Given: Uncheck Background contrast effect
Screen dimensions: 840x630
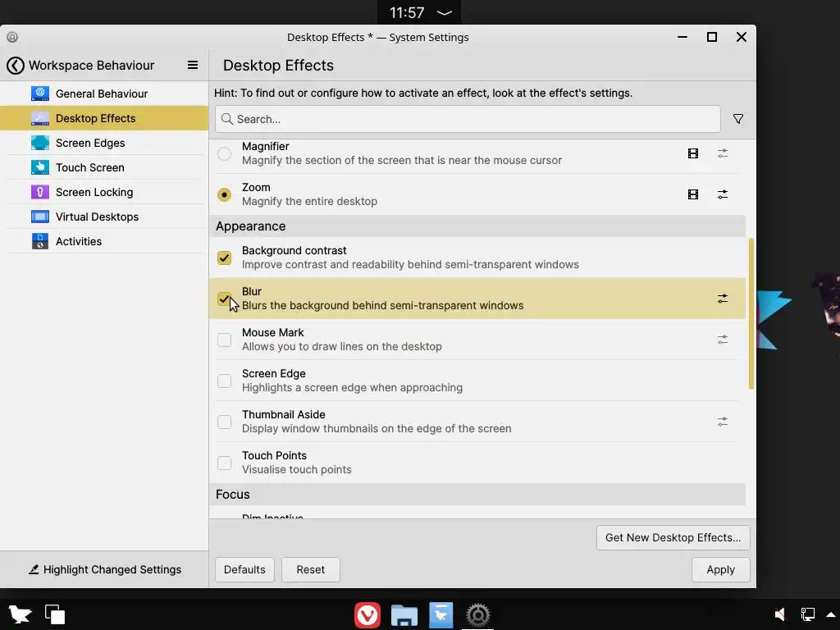Looking at the screenshot, I should pos(224,258).
